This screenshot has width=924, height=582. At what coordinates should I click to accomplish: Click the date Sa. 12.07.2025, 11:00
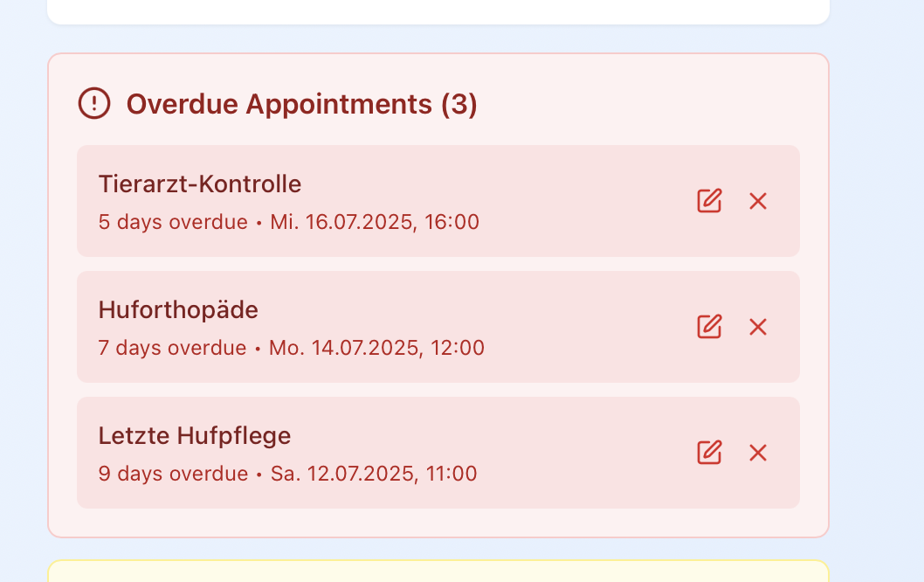coord(374,474)
